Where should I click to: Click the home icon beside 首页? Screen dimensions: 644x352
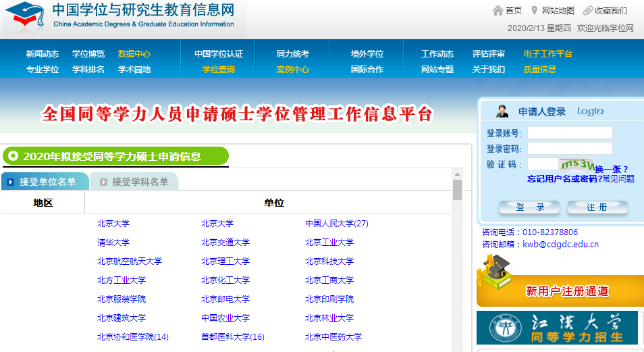[x=498, y=10]
